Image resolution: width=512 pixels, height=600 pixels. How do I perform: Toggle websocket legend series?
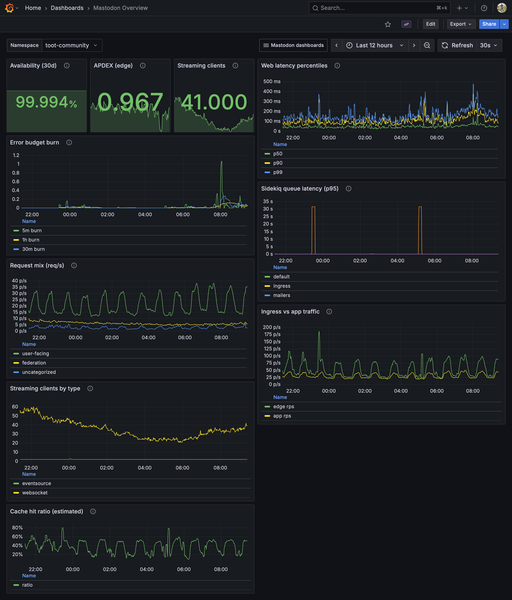pyautogui.click(x=34, y=493)
